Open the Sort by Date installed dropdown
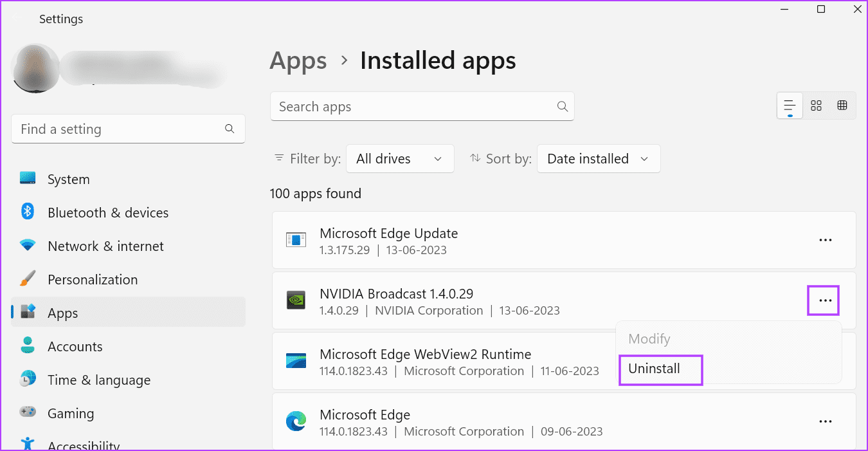Screen dimensions: 868x451 pos(599,159)
